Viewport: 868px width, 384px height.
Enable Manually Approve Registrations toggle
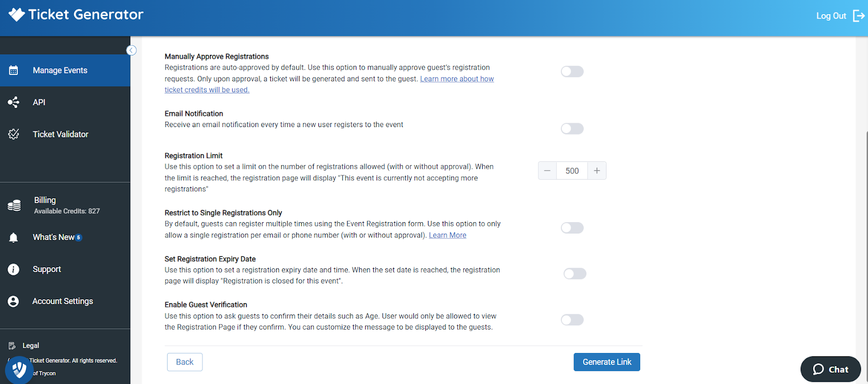point(572,72)
